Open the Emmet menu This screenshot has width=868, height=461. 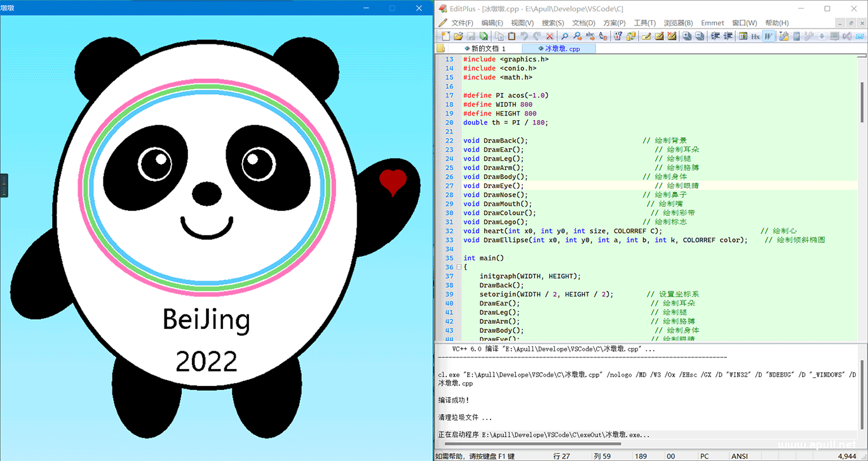712,23
